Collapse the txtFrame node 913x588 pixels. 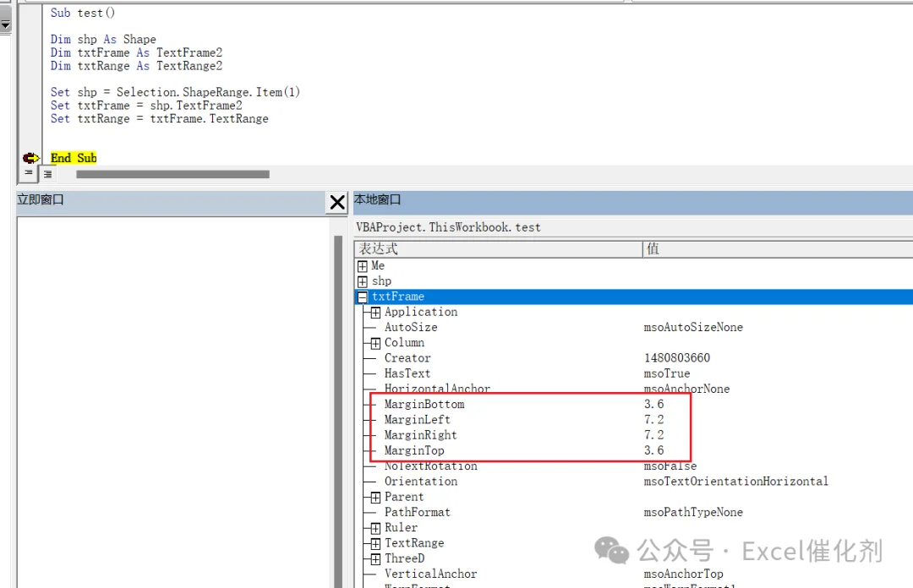362,297
